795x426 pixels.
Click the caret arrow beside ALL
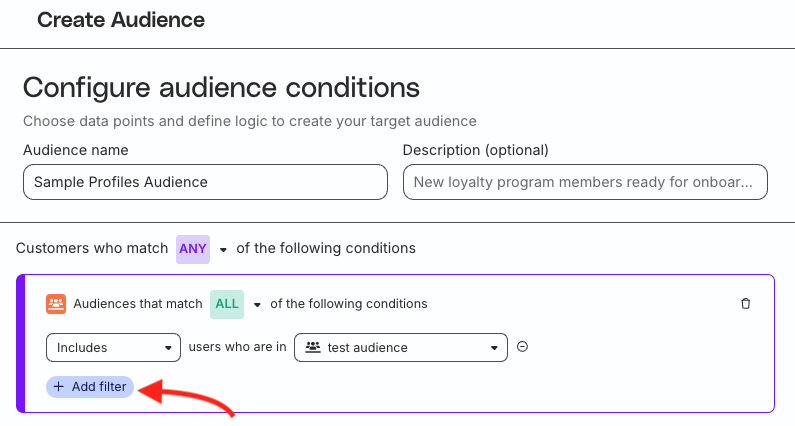click(257, 305)
